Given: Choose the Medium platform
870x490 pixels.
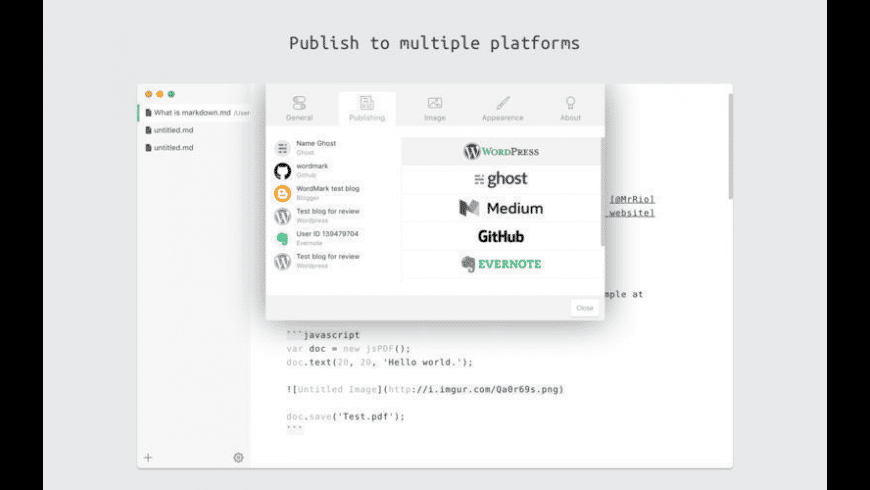Looking at the screenshot, I should 501,208.
